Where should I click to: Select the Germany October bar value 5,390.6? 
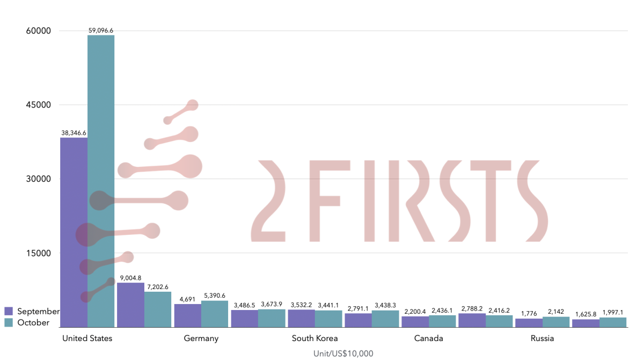[x=215, y=295]
